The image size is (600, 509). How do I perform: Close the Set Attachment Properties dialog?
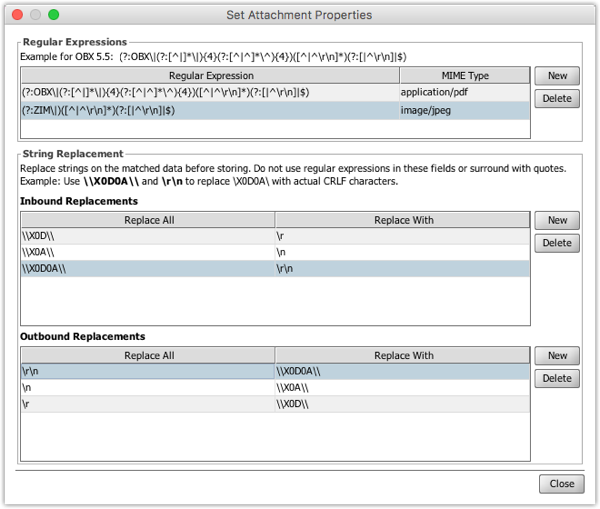(561, 483)
